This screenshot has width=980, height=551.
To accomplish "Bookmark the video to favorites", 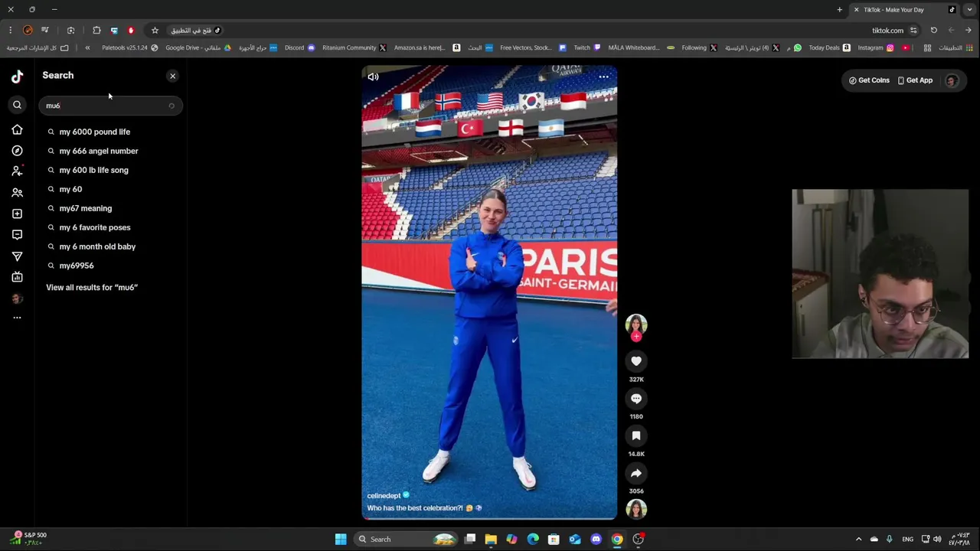I will click(x=635, y=436).
